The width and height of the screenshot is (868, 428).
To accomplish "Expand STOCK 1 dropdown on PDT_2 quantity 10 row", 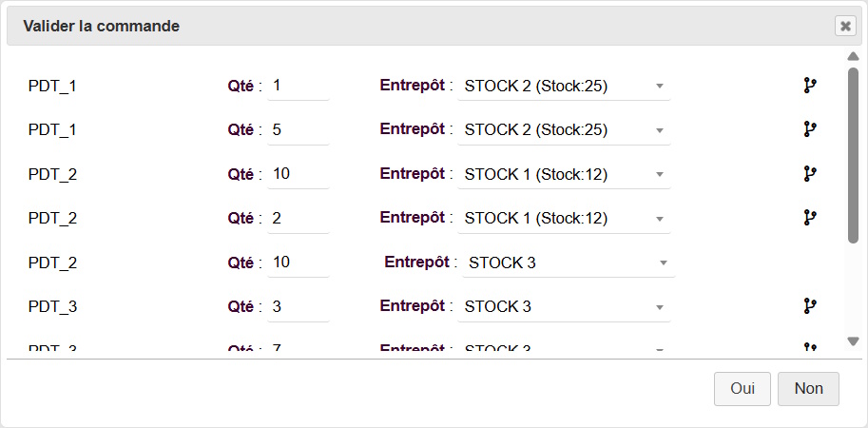I will pos(564,174).
